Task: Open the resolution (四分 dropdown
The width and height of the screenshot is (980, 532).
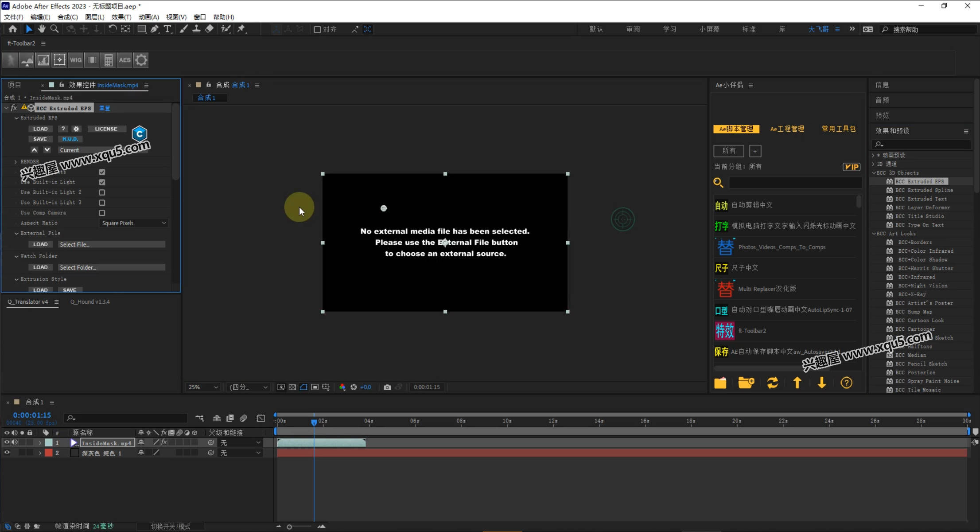Action: point(248,387)
